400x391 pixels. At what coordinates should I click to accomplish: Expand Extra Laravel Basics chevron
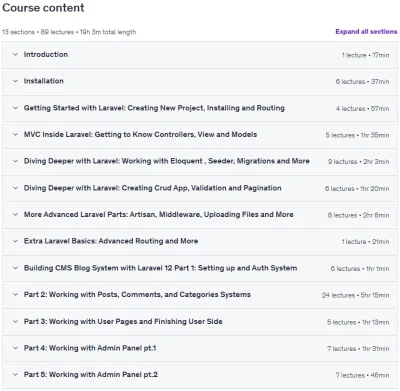pos(15,241)
